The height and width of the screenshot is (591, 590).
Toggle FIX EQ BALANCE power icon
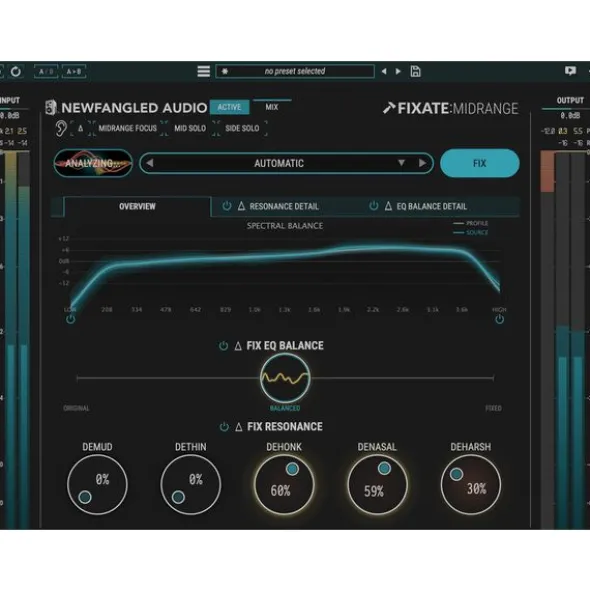point(223,346)
